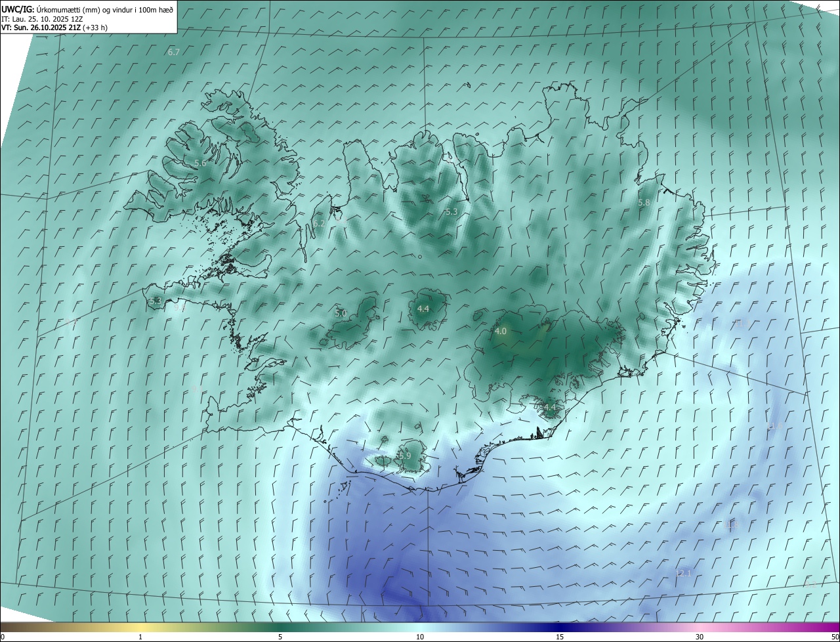Click the 0 tick on the color scale

tap(3, 637)
